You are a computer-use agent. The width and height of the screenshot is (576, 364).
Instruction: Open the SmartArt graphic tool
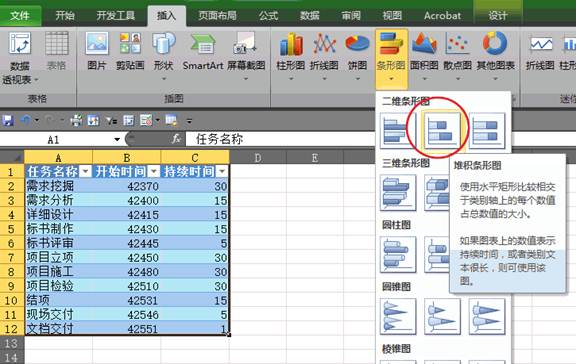pyautogui.click(x=203, y=51)
